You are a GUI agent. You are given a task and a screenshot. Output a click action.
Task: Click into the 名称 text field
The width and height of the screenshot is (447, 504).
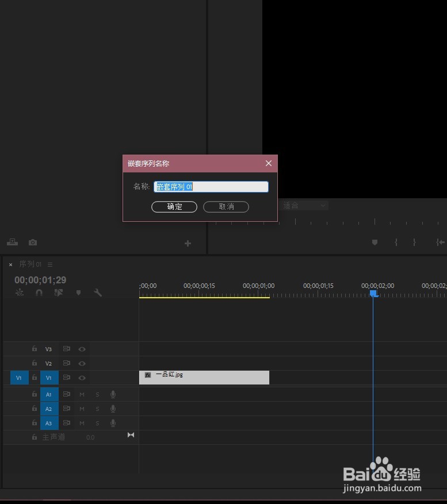click(x=211, y=187)
